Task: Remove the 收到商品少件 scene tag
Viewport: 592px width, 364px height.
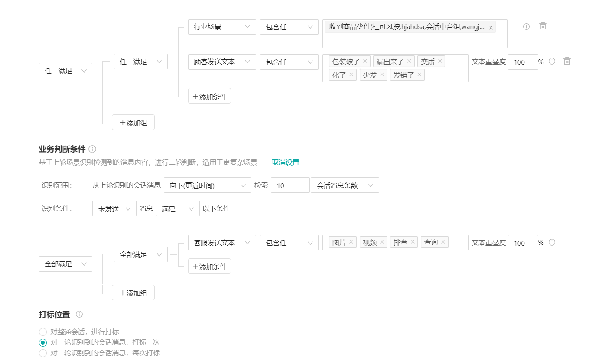Action: click(491, 28)
